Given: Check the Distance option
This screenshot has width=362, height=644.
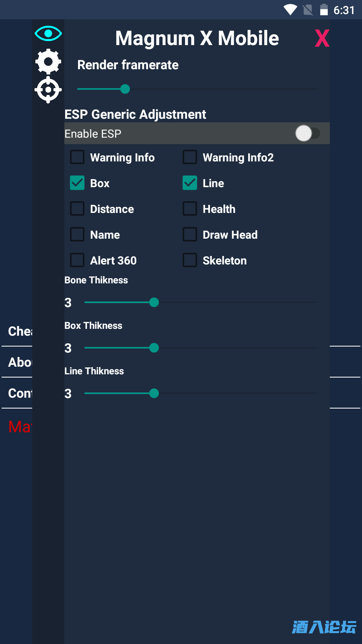Looking at the screenshot, I should click(77, 208).
